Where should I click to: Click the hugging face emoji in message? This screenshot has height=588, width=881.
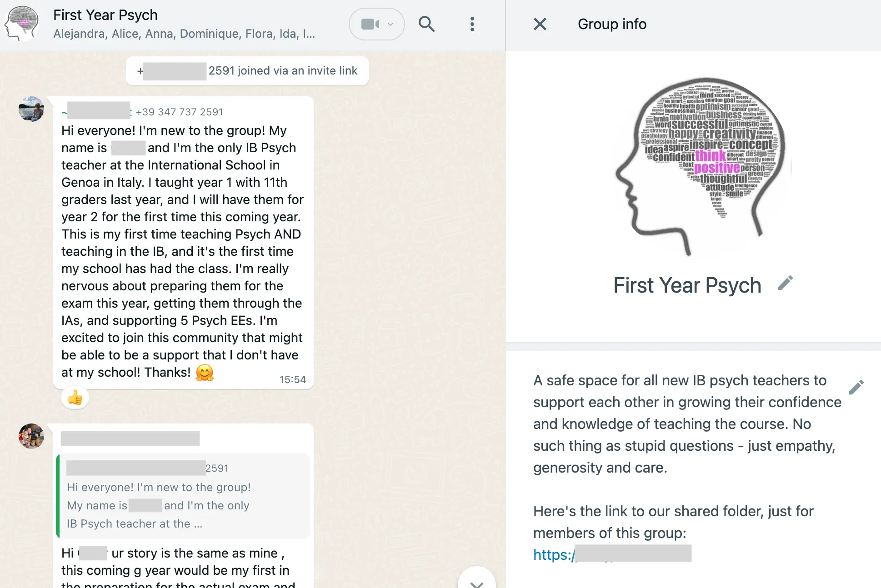click(205, 373)
